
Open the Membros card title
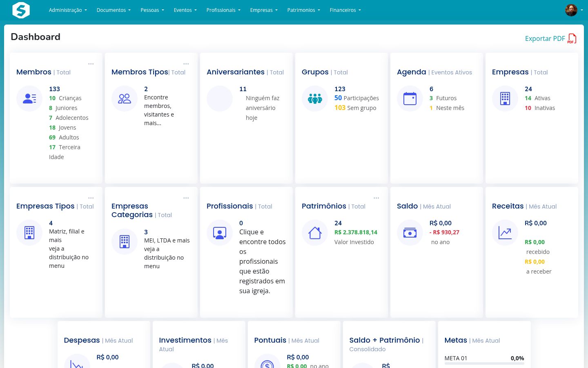[x=34, y=72]
